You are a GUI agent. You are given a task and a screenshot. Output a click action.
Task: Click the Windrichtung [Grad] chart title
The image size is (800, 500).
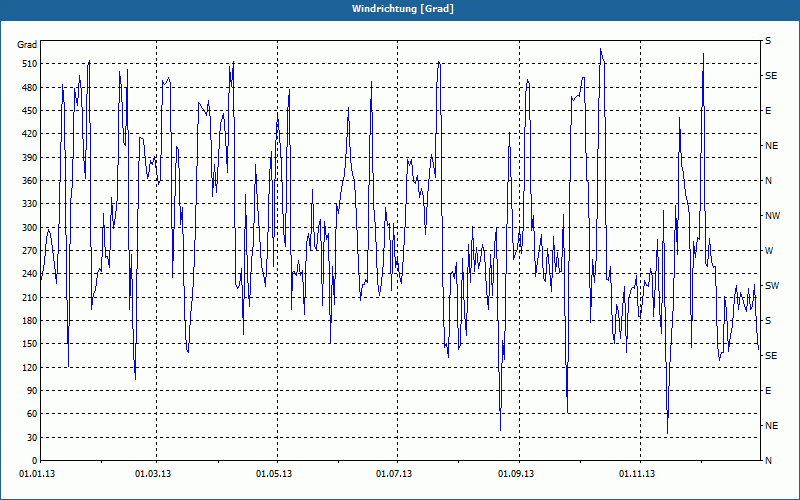click(x=403, y=9)
